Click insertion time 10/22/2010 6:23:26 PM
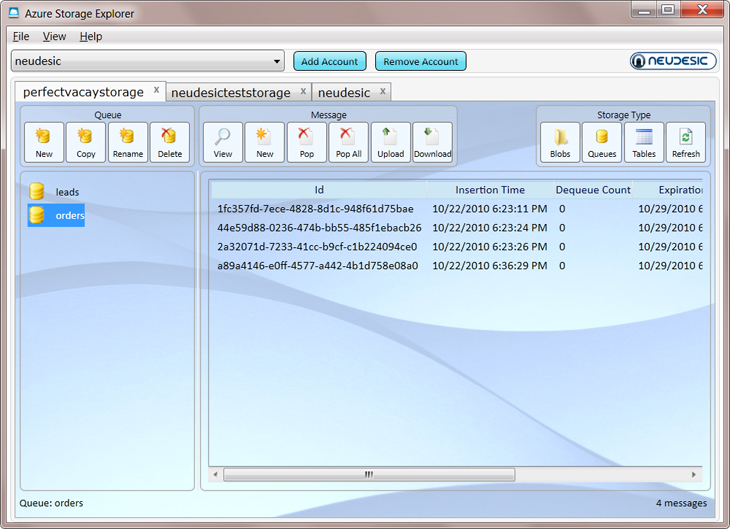This screenshot has height=529, width=730. coord(490,247)
